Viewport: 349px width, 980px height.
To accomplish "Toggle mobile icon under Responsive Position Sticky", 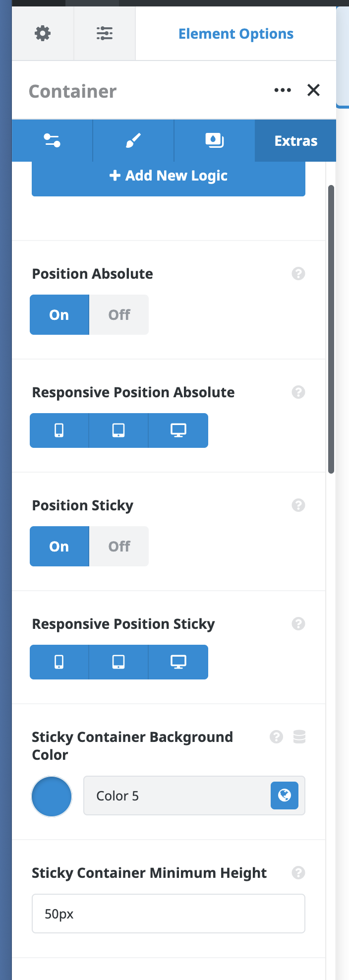I will coord(59,662).
